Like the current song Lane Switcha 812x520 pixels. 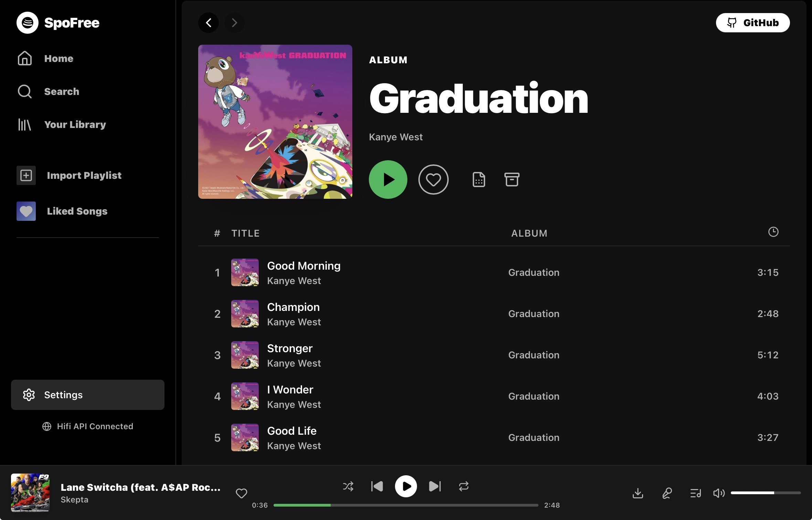241,493
